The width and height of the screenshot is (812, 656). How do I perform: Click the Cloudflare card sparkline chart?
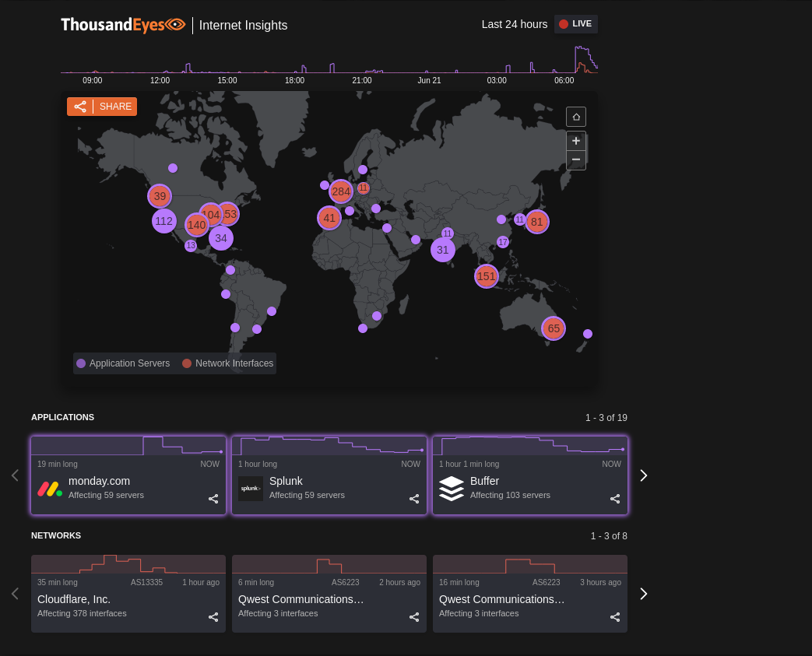[128, 564]
